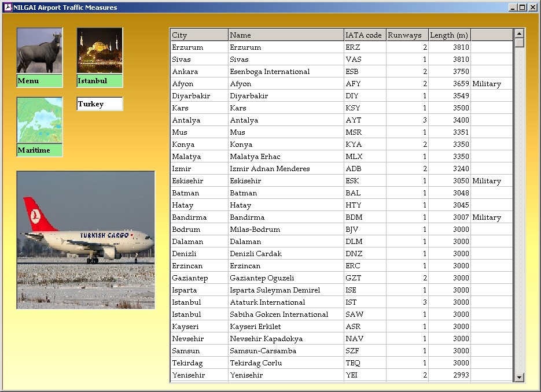The width and height of the screenshot is (541, 392).
Task: Click the Turkish Cargo airplane photo
Action: pyautogui.click(x=86, y=240)
